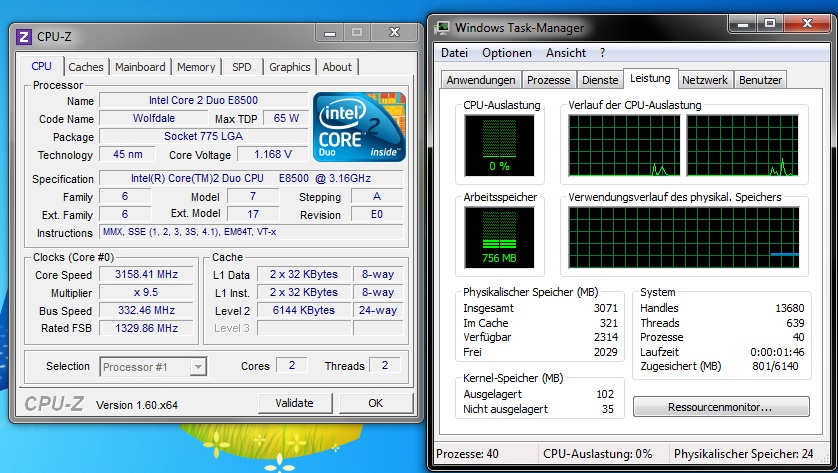
Task: Click the Zugesichert value 801/6140
Action: [x=775, y=367]
